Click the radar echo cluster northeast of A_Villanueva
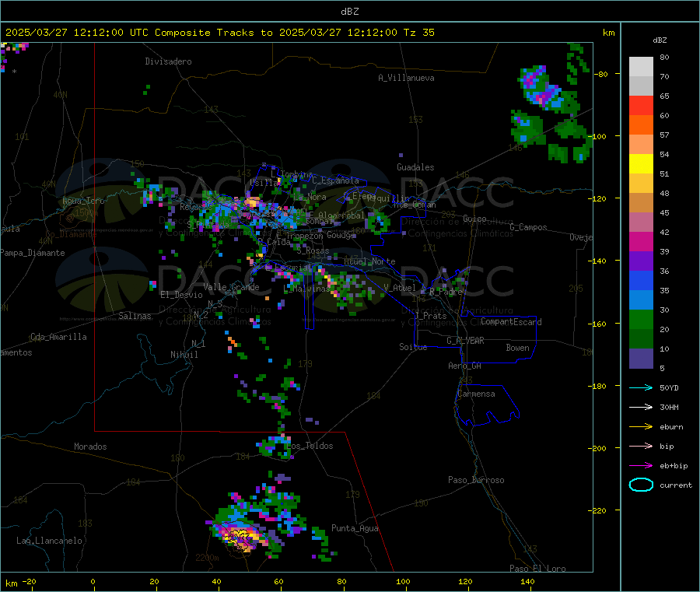The image size is (700, 592). point(542,89)
